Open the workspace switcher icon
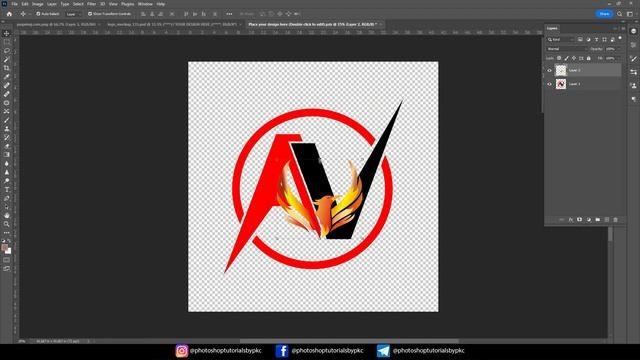 tap(630, 14)
